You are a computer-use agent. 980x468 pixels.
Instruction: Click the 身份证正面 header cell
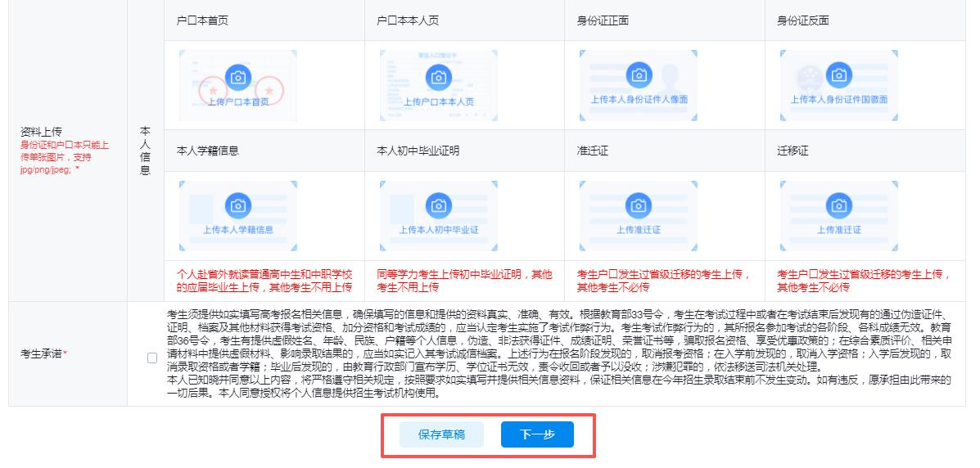pyautogui.click(x=664, y=20)
